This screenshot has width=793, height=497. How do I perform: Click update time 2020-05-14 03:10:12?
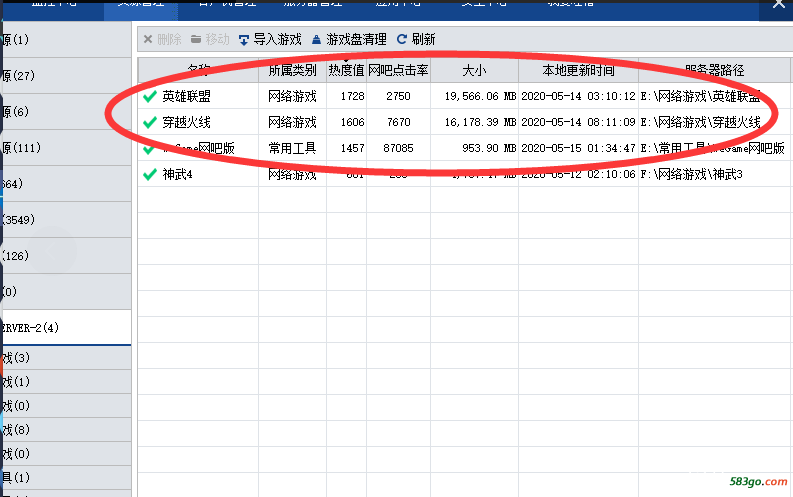click(579, 96)
